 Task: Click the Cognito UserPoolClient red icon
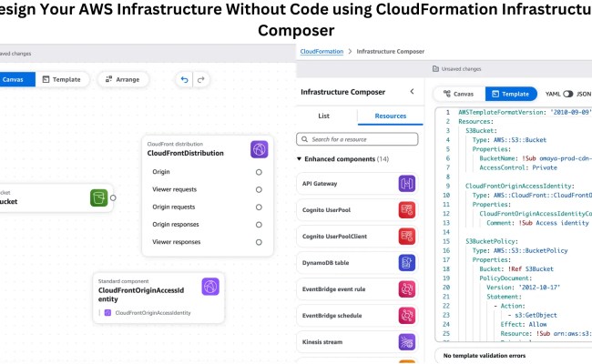(x=407, y=237)
